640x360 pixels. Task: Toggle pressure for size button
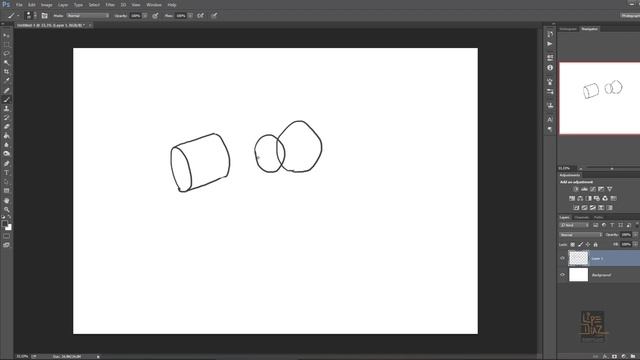pos(214,16)
